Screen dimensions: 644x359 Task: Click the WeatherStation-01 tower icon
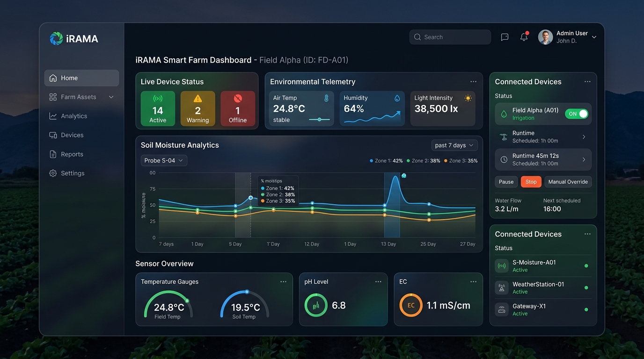(x=502, y=288)
